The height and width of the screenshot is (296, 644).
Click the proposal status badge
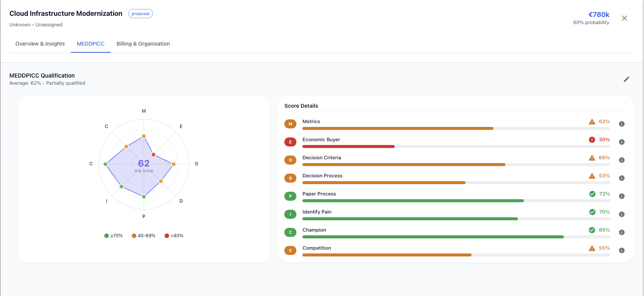pyautogui.click(x=140, y=14)
